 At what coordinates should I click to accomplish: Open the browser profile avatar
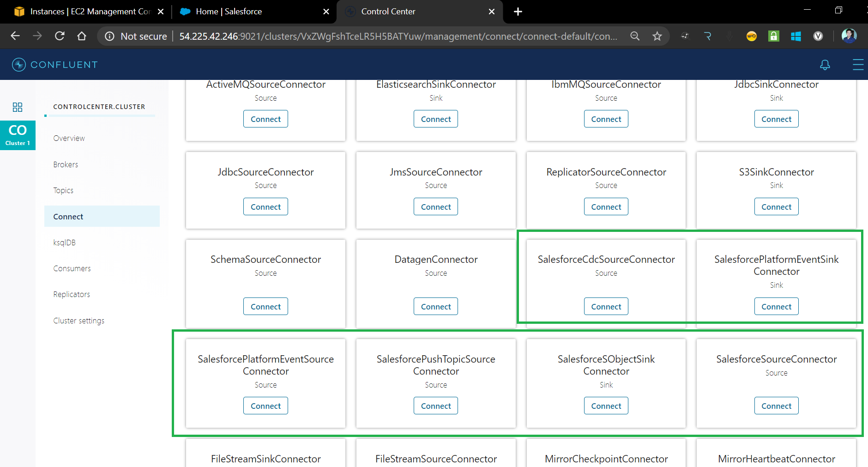[849, 36]
